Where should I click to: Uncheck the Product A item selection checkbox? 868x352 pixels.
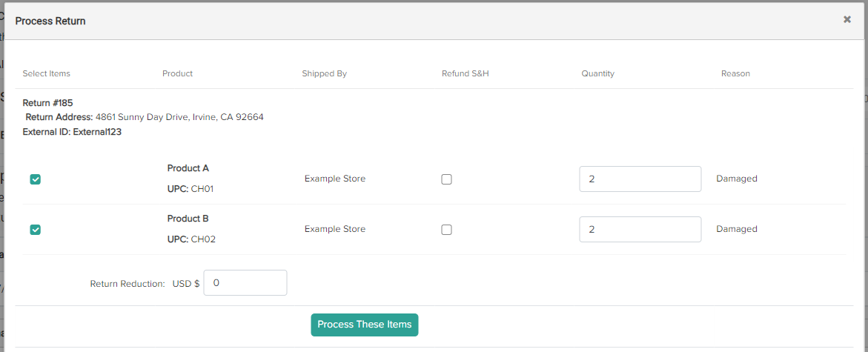click(x=36, y=179)
